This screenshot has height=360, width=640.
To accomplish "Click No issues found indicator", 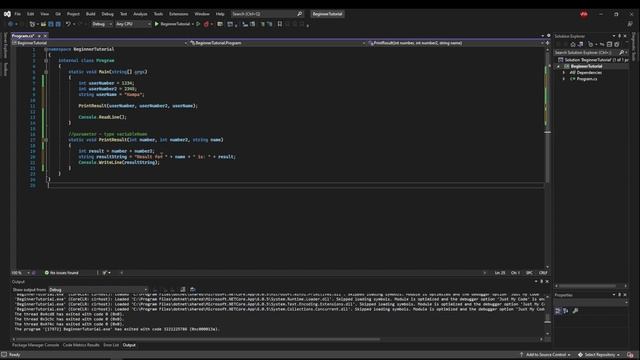I will (62, 273).
